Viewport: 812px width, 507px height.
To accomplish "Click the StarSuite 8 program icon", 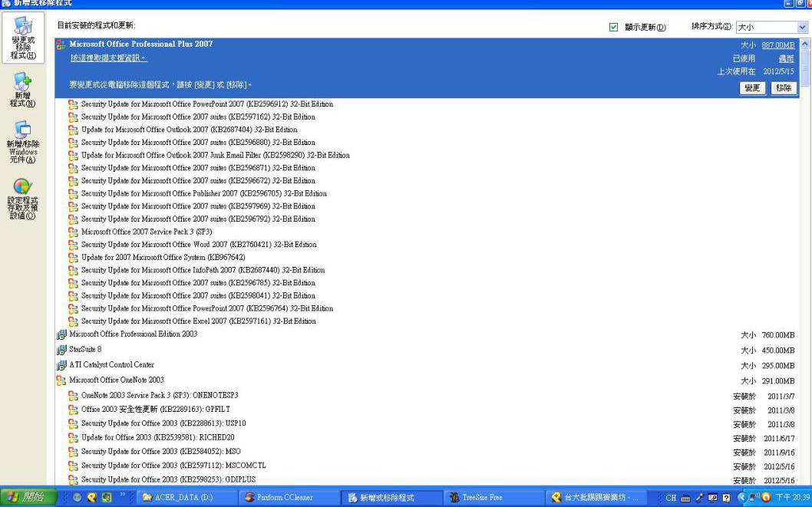I will pyautogui.click(x=61, y=351).
